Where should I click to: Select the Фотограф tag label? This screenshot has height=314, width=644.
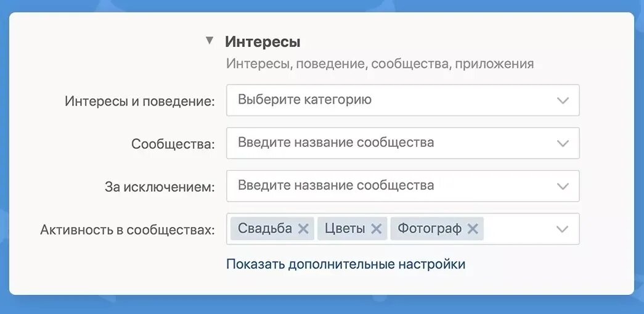tap(430, 228)
